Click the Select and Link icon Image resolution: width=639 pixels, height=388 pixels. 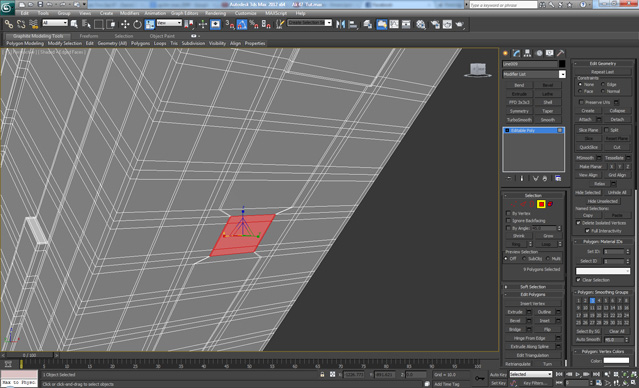click(x=9, y=24)
